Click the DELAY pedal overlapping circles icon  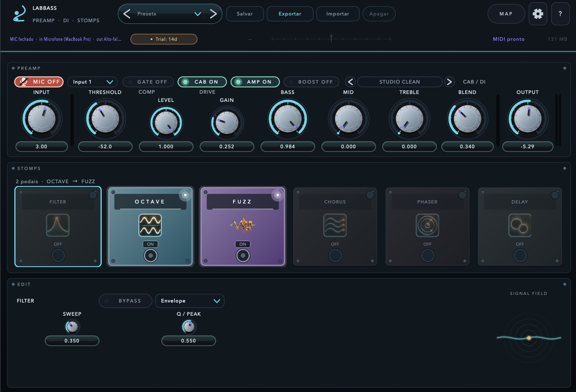(x=520, y=225)
